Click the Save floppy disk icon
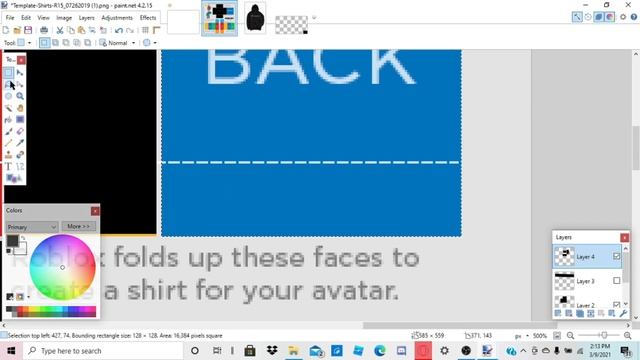 pos(28,30)
